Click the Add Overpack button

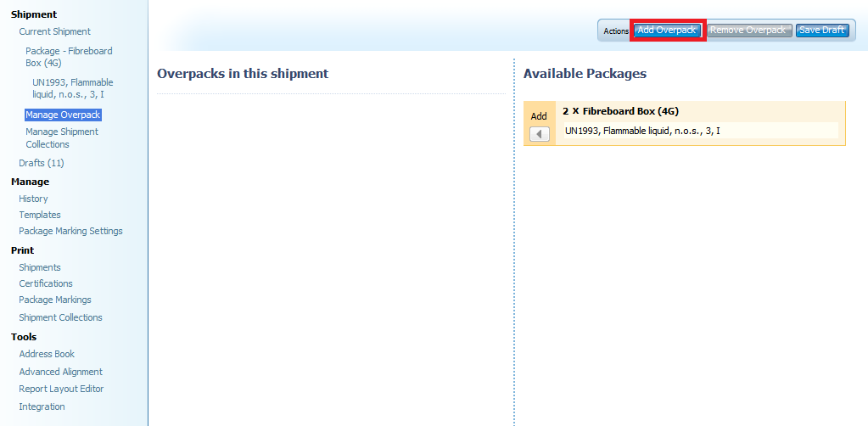tap(668, 31)
